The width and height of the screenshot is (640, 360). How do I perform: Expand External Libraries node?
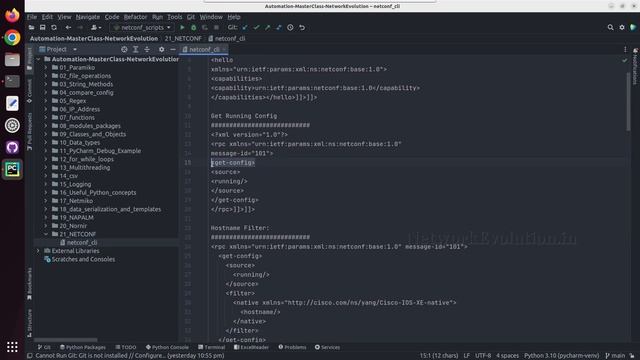tap(38, 251)
